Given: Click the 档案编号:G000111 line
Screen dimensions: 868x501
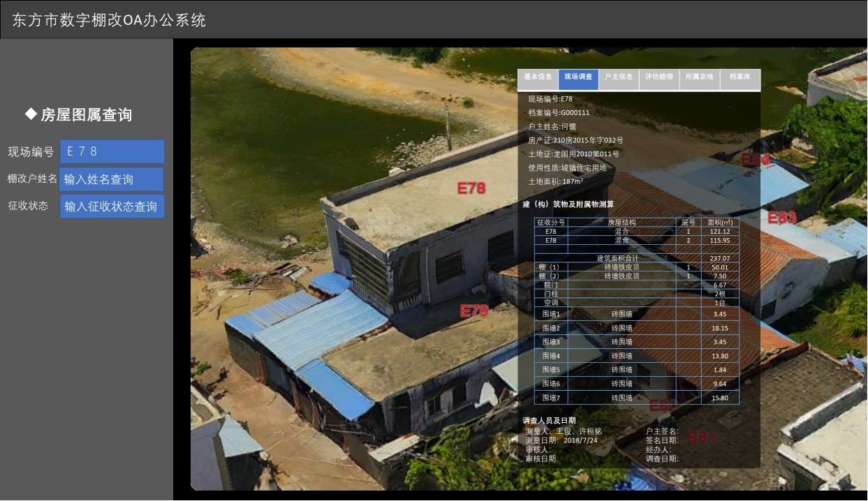Looking at the screenshot, I should pyautogui.click(x=559, y=112).
